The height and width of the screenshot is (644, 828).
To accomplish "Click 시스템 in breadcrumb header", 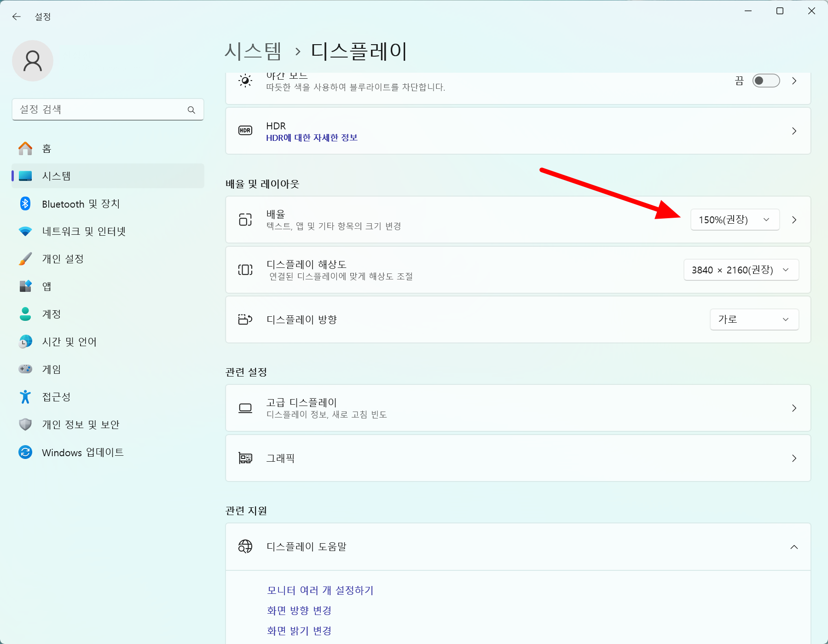I will [253, 51].
